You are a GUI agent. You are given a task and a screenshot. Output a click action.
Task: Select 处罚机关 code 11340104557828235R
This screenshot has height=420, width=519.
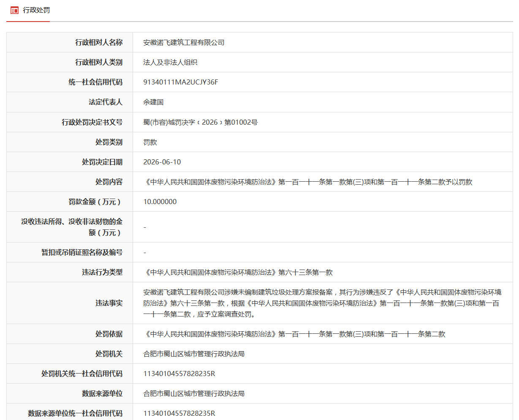(179, 374)
